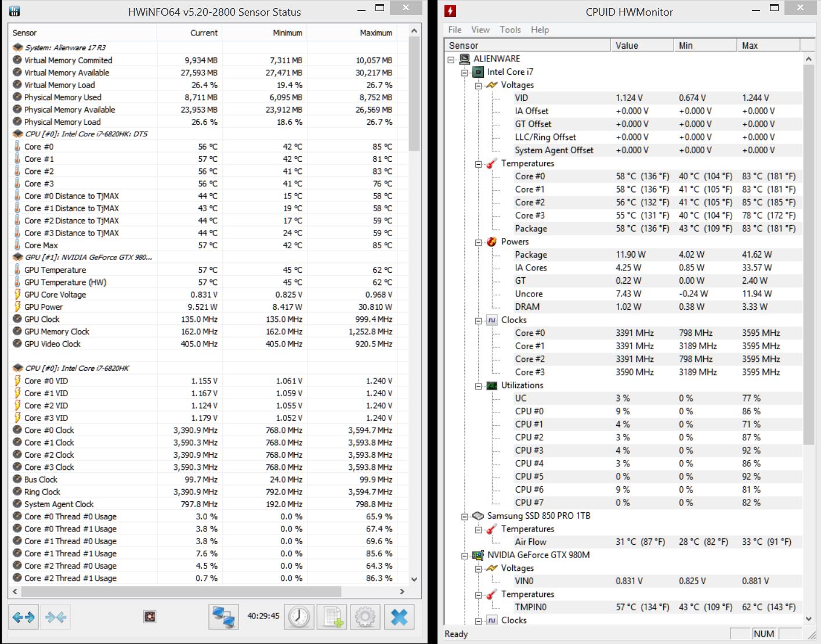The image size is (821, 644).
Task: Collapse the Clocks group under Intel Core i7
Action: 479,321
